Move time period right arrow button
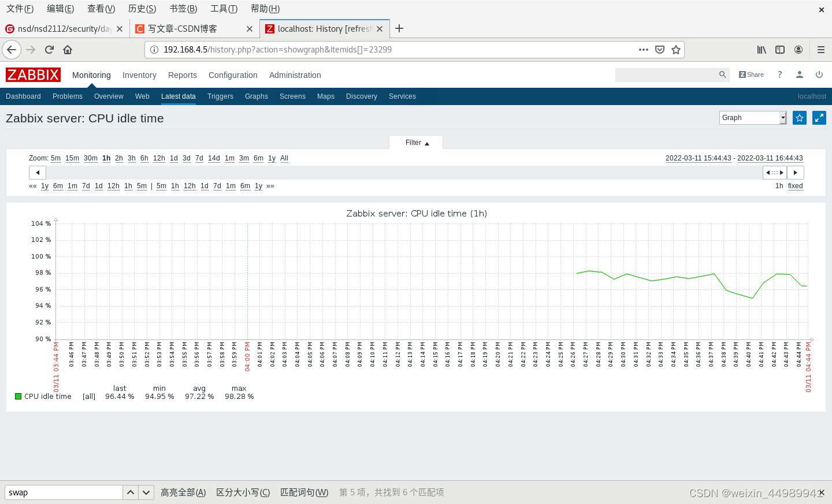This screenshot has height=504, width=832. [796, 173]
